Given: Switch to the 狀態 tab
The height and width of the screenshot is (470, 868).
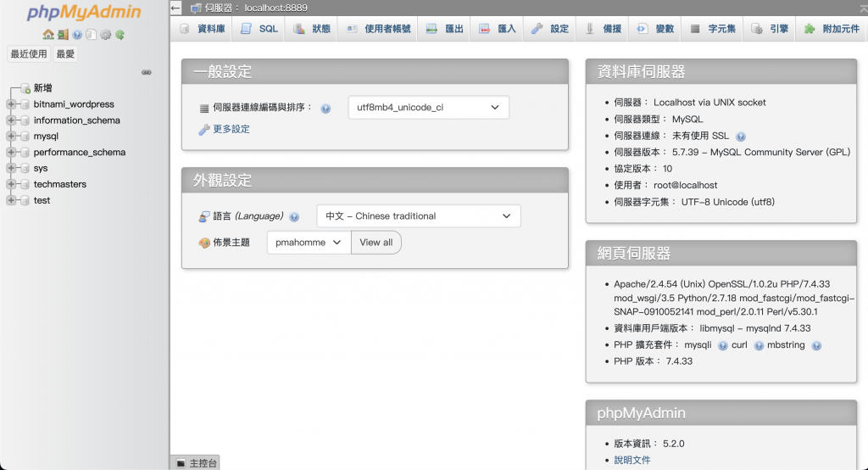Looking at the screenshot, I should coord(312,29).
